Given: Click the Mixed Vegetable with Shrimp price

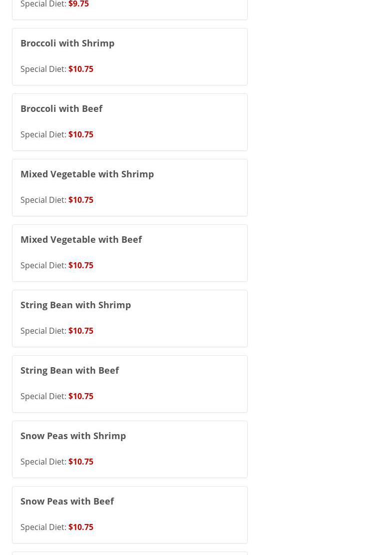Looking at the screenshot, I should (x=81, y=200).
